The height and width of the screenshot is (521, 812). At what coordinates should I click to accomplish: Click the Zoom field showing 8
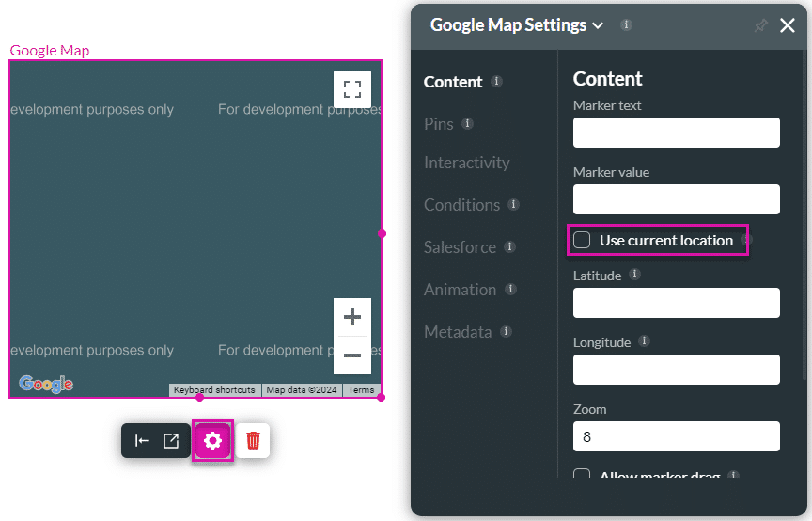click(677, 436)
